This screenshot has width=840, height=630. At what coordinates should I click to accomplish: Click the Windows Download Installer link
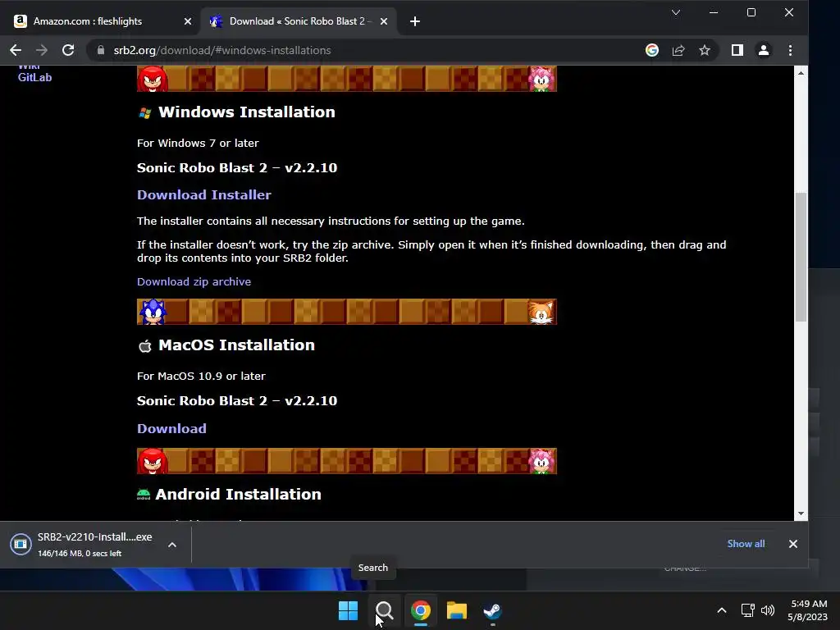204,194
